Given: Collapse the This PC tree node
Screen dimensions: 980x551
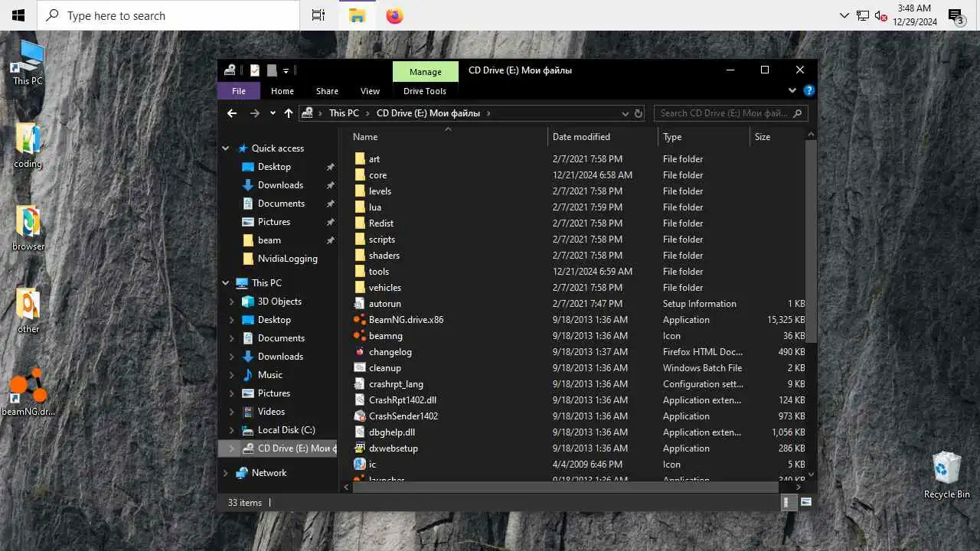Looking at the screenshot, I should [x=226, y=283].
